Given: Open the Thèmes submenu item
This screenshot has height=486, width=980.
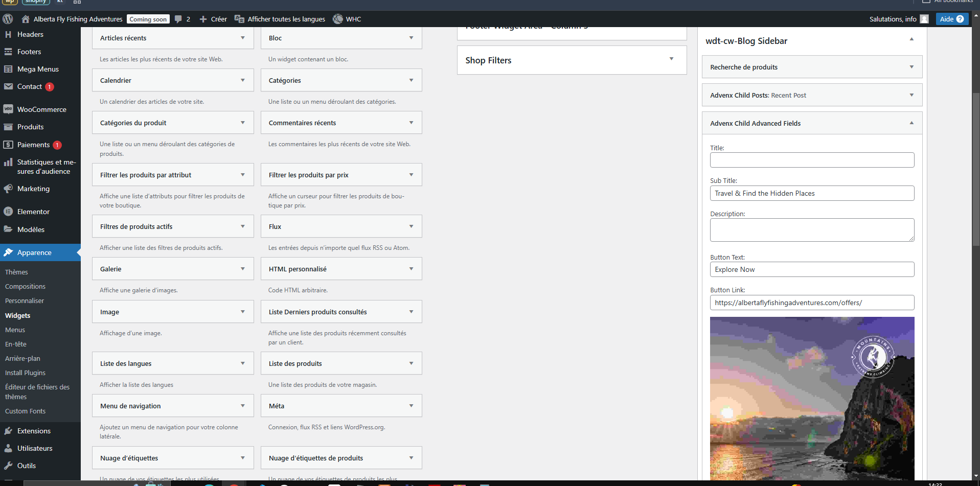Looking at the screenshot, I should point(16,272).
